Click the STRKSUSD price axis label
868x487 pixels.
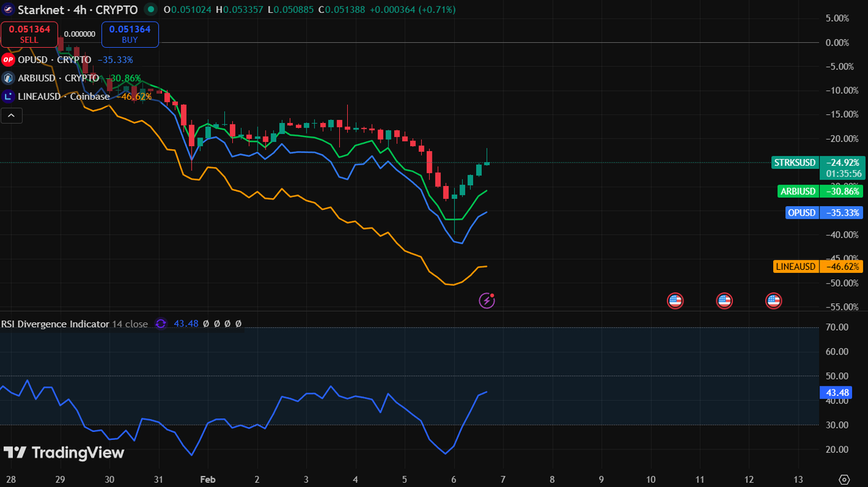pos(794,162)
